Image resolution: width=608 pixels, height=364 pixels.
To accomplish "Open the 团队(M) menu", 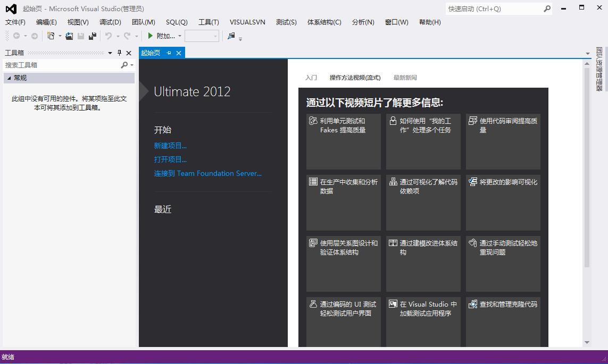I will (144, 22).
